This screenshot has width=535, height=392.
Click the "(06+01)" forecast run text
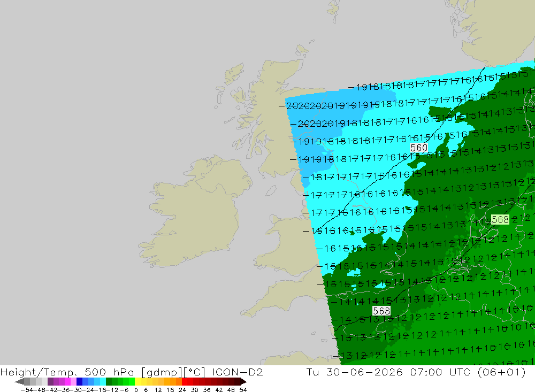pos(502,372)
